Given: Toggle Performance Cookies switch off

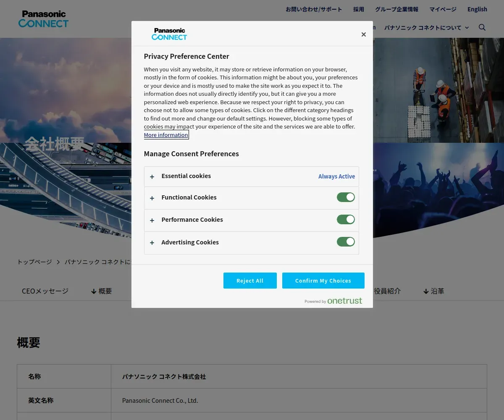Looking at the screenshot, I should pos(346,220).
